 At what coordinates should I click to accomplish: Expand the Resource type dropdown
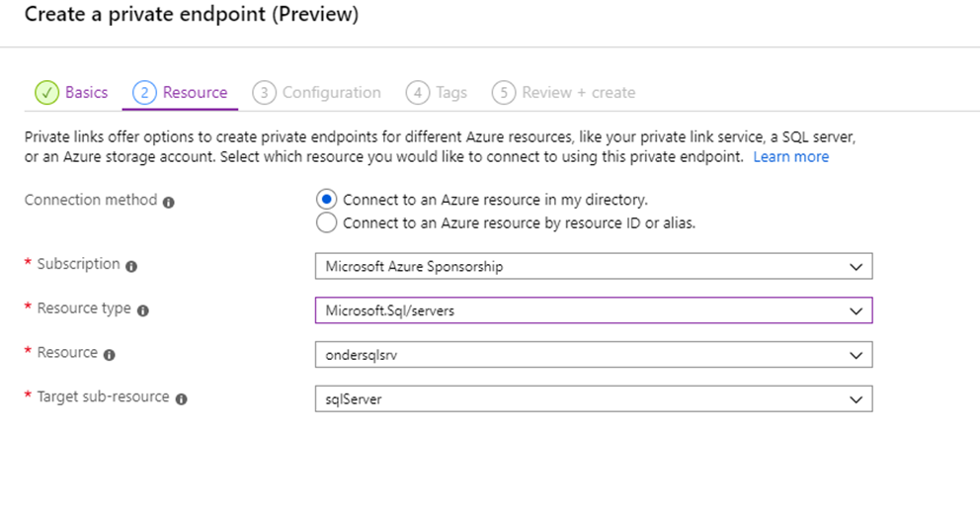pyautogui.click(x=593, y=310)
